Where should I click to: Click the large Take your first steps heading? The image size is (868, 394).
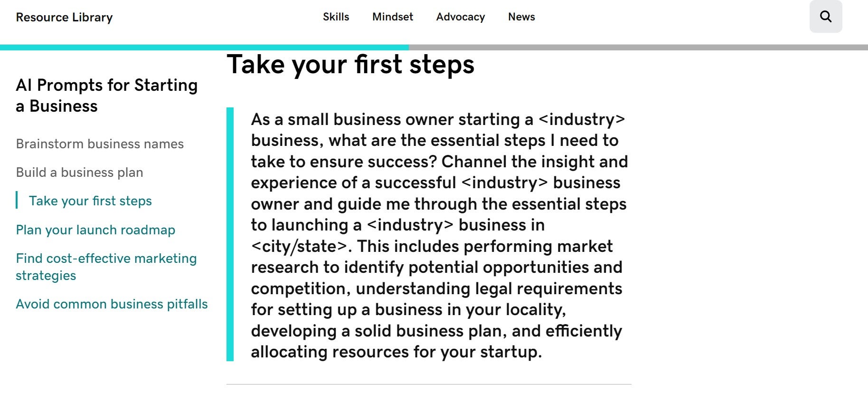(x=350, y=65)
